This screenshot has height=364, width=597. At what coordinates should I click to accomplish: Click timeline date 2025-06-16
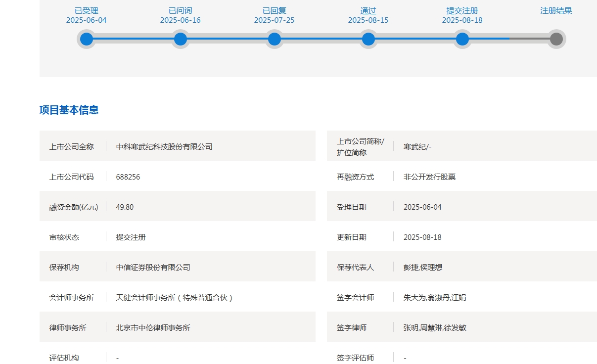click(x=181, y=20)
